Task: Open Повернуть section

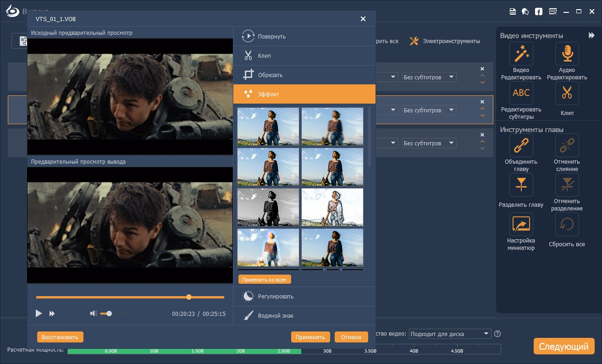Action: (x=304, y=36)
